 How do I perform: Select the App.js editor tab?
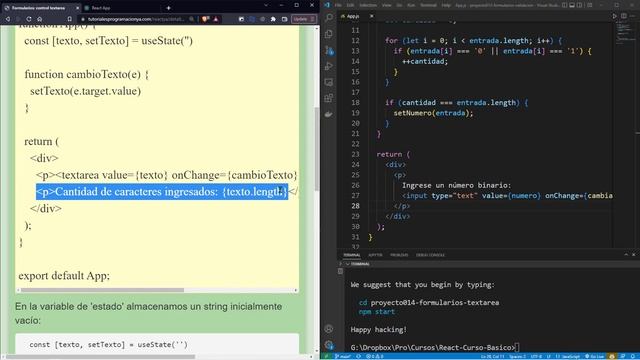(x=356, y=16)
